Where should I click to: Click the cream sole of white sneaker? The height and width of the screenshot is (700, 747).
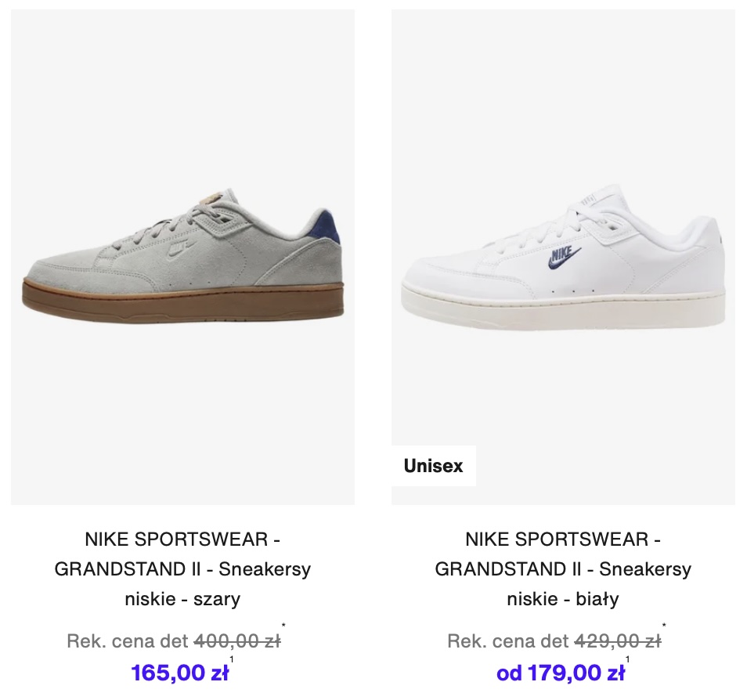(x=563, y=309)
